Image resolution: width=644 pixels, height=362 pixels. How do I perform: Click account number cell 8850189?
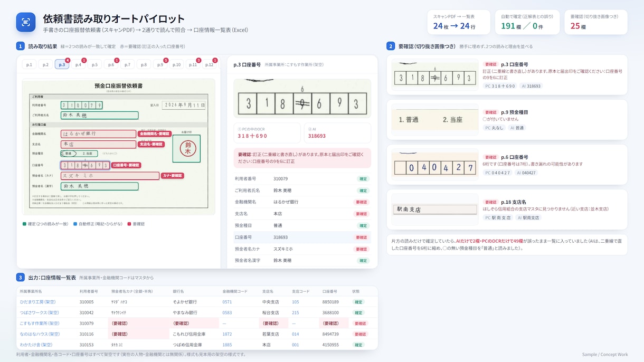coord(330,302)
